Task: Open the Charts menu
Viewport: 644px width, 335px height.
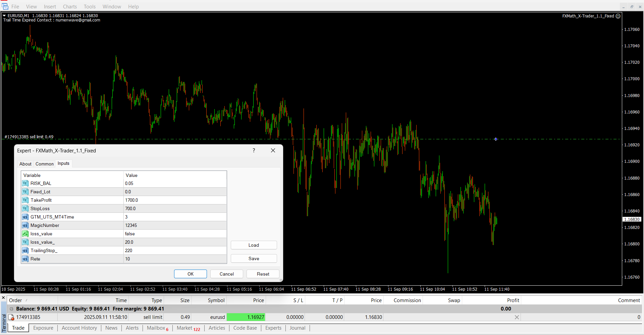Action: tap(70, 7)
